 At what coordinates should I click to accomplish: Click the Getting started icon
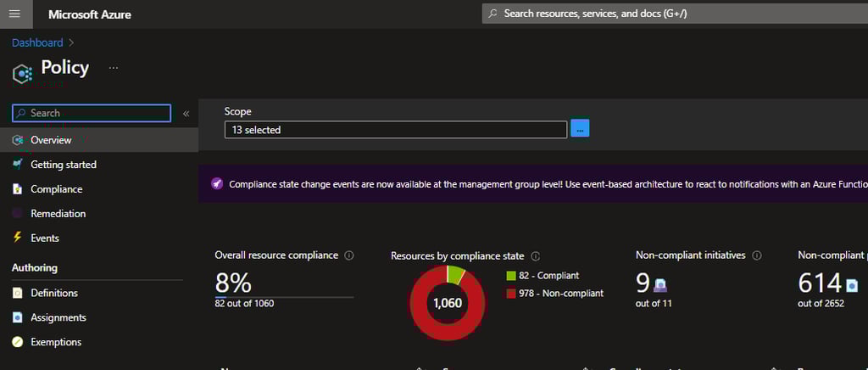pyautogui.click(x=18, y=164)
